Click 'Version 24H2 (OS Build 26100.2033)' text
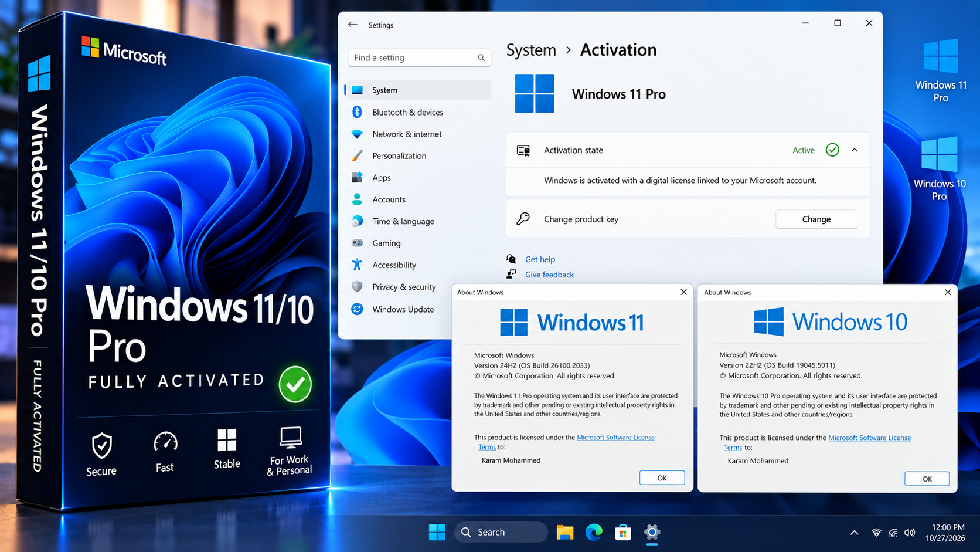This screenshot has height=552, width=980. (532, 365)
